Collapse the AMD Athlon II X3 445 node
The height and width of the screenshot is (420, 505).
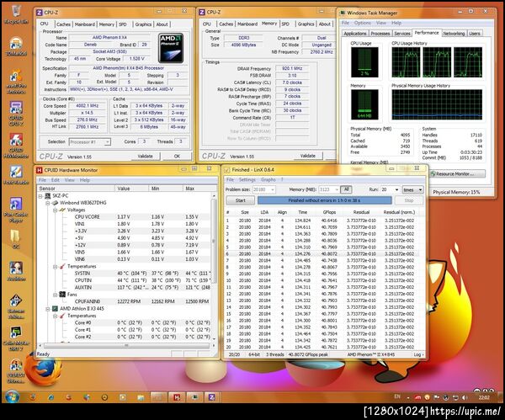[47, 309]
